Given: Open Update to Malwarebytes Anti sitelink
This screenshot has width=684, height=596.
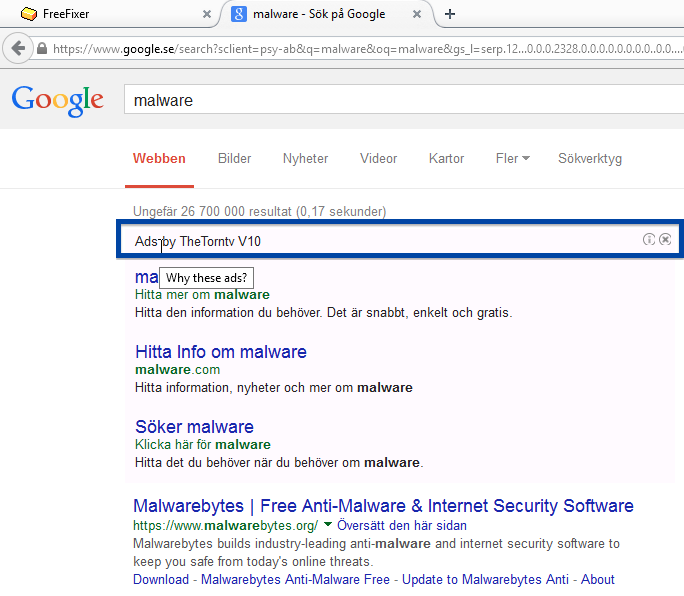Looking at the screenshot, I should click(x=485, y=579).
